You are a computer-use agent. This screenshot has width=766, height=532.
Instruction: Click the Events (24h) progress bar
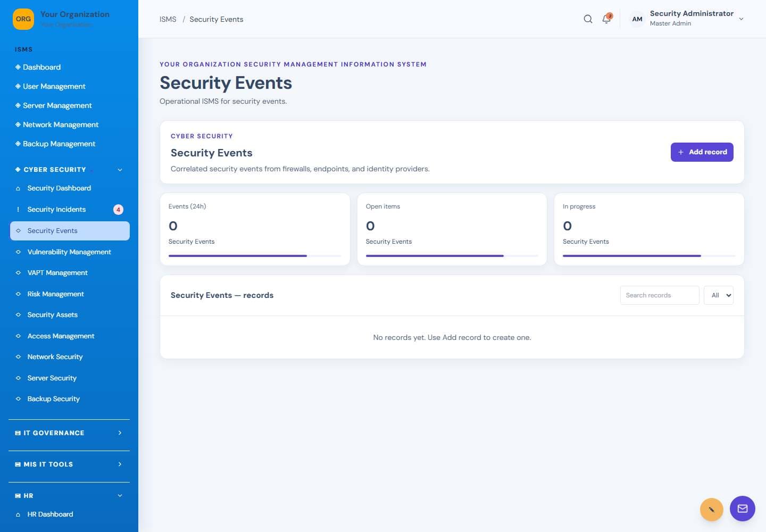pyautogui.click(x=255, y=256)
